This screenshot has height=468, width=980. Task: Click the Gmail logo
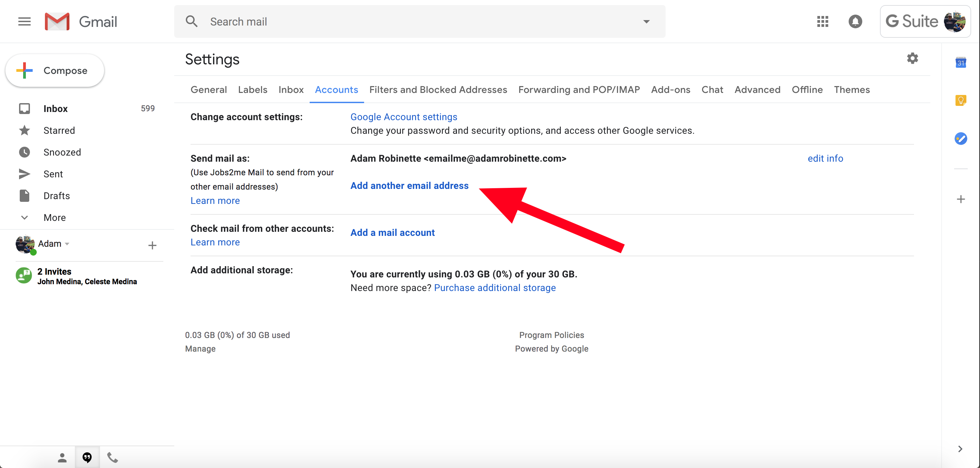(81, 22)
